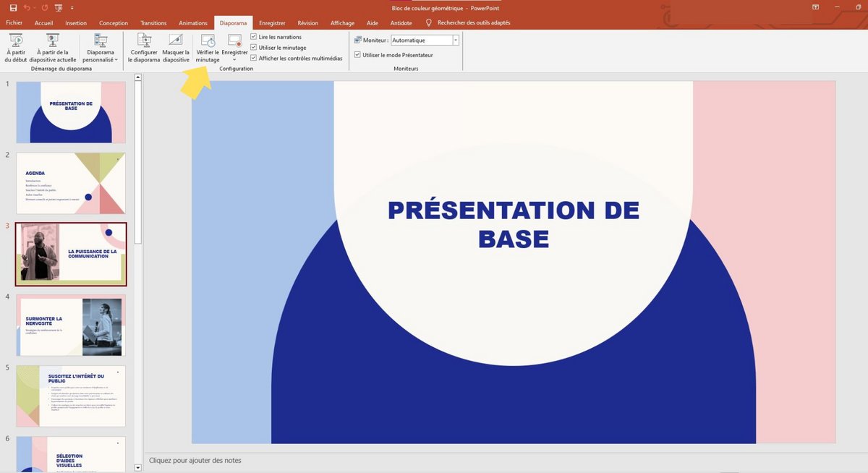Select slide 2 Agenda thumbnail
This screenshot has width=868, height=473.
coord(71,183)
